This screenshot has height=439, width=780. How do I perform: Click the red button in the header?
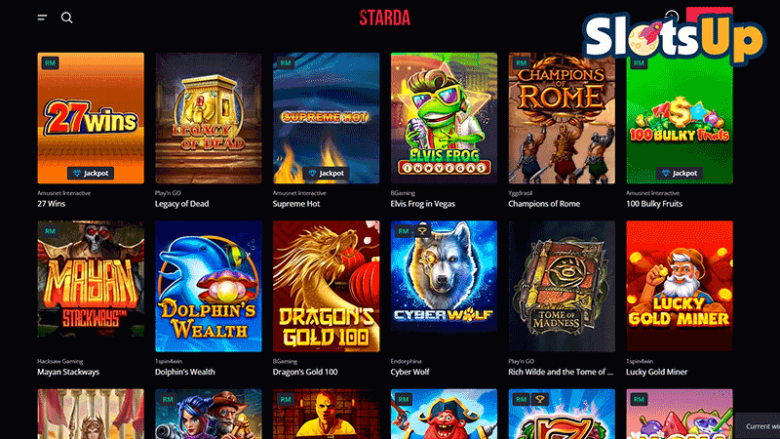click(x=709, y=11)
